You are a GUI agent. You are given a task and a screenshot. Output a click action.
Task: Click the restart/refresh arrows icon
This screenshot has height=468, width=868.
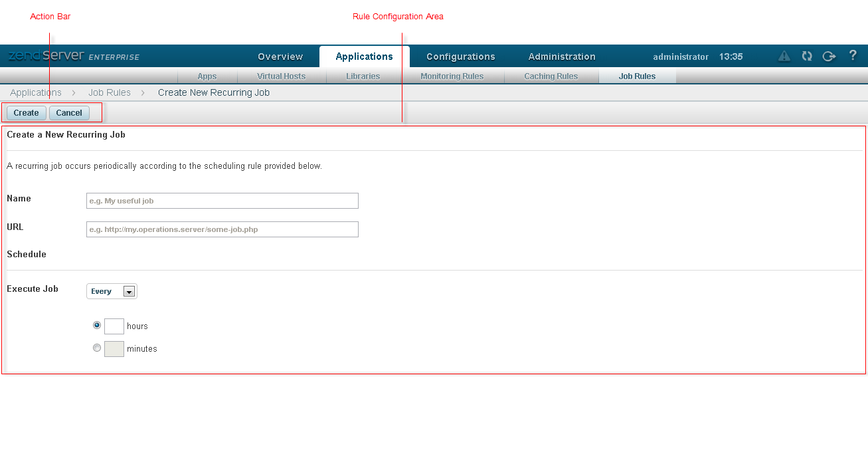tap(807, 57)
